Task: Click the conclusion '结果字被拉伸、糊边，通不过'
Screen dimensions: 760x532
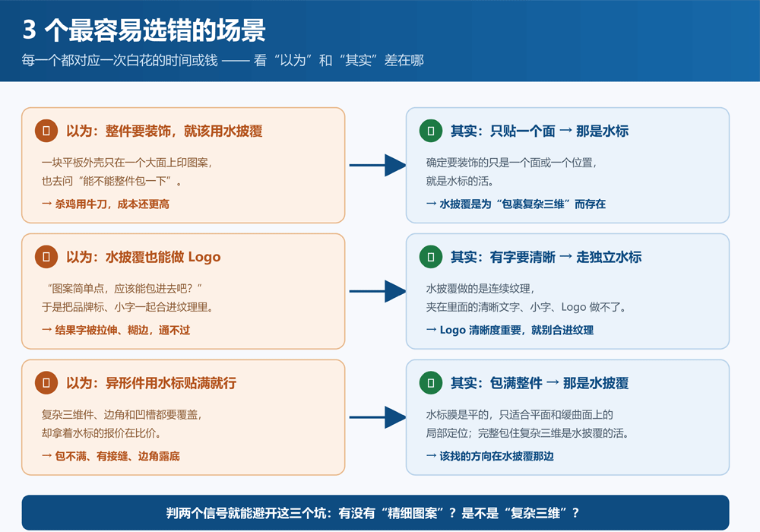Action: pyautogui.click(x=116, y=330)
